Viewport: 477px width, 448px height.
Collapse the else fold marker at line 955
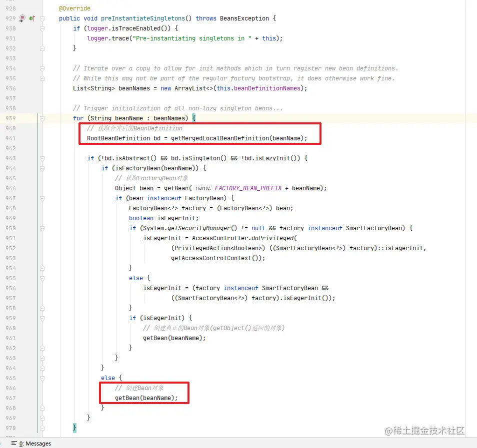(42, 278)
